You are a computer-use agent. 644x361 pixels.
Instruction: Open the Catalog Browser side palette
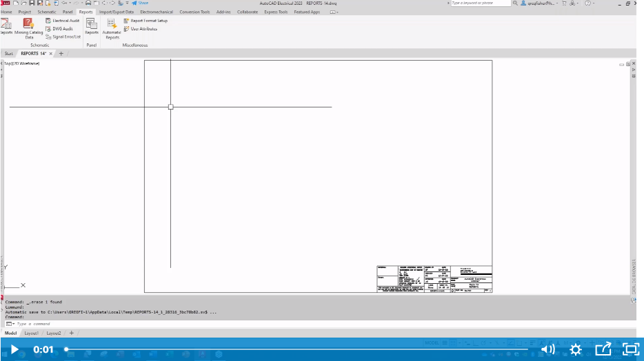(x=634, y=276)
